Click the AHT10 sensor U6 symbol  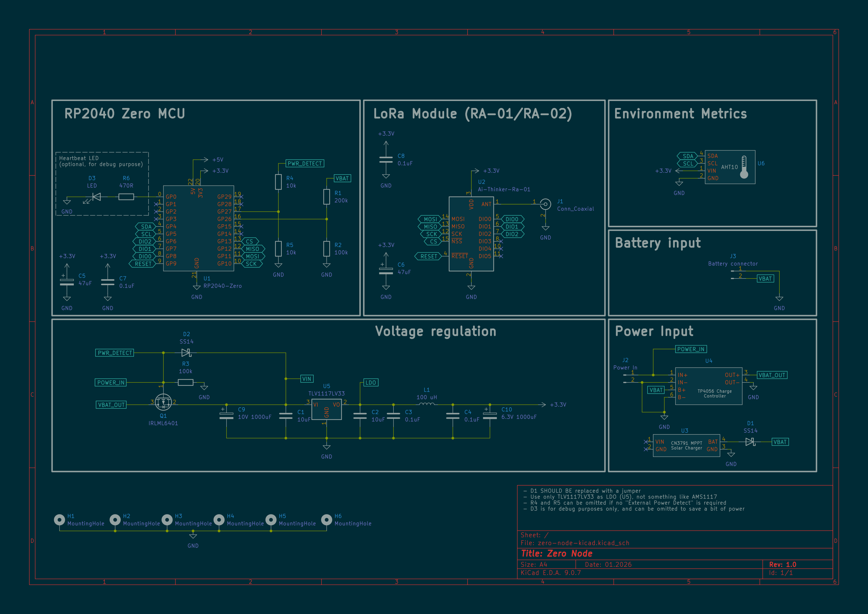730,167
